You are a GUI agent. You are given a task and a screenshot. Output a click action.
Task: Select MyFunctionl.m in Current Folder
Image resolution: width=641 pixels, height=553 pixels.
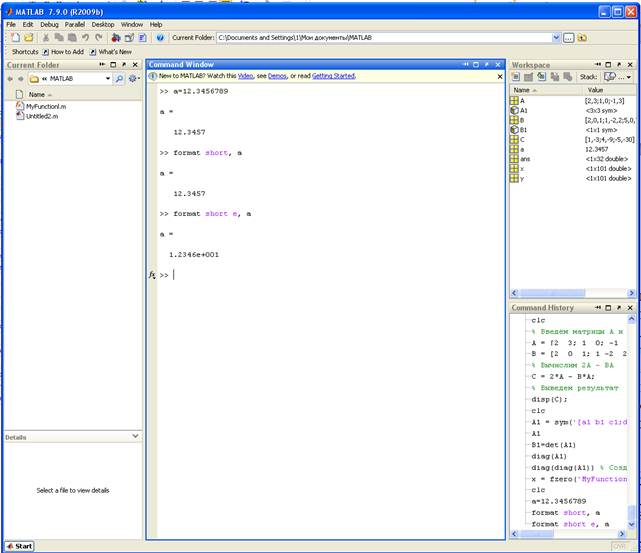(41, 106)
